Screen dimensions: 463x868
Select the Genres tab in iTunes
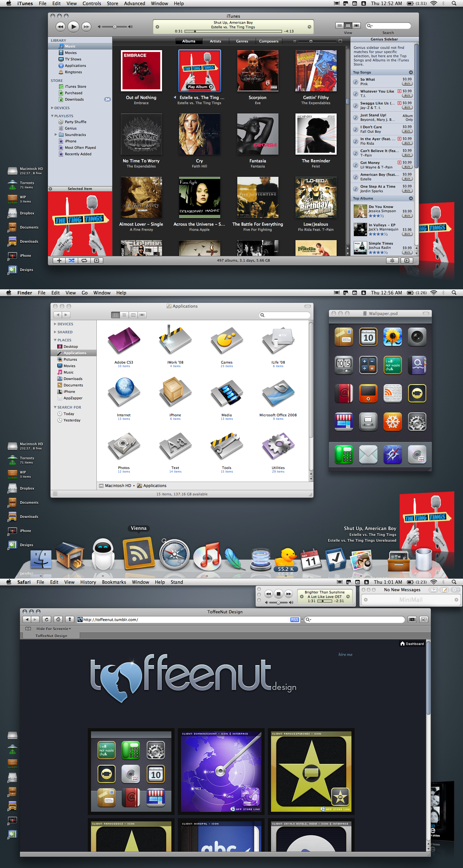[x=242, y=41]
